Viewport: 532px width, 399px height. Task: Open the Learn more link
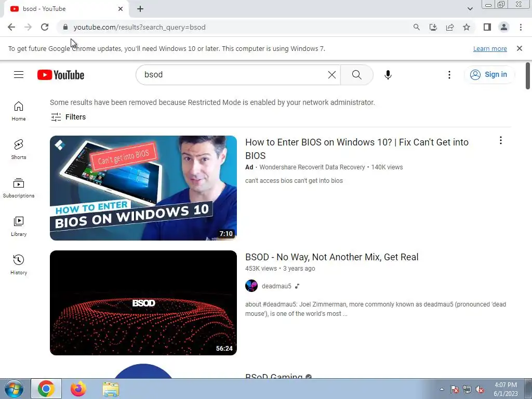[x=490, y=48]
